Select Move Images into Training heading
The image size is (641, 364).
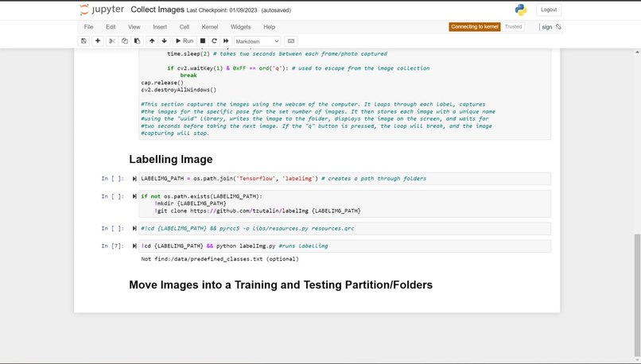tap(281, 285)
